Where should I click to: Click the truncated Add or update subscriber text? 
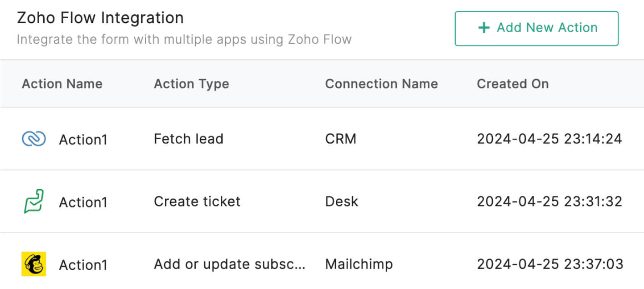230,264
